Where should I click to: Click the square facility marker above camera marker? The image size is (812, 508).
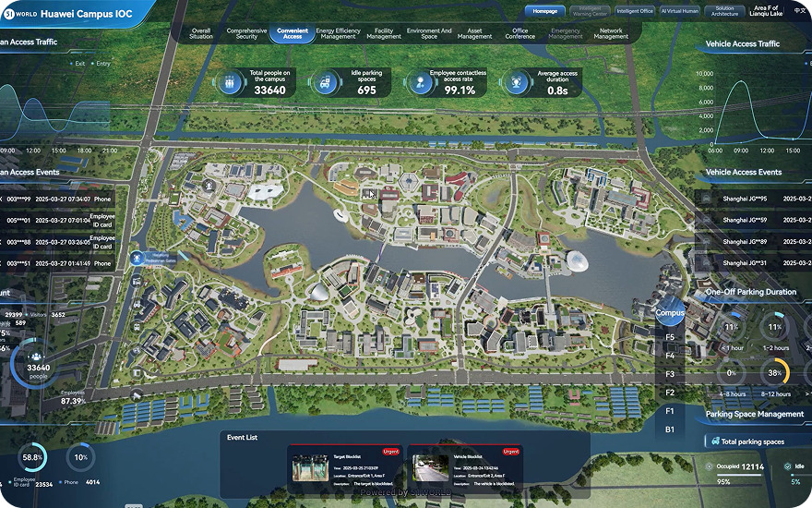137,372
